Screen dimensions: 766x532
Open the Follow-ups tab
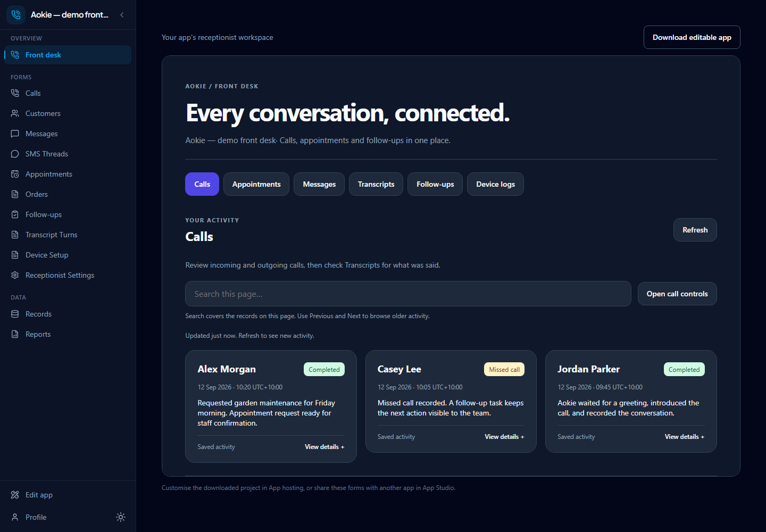point(435,184)
